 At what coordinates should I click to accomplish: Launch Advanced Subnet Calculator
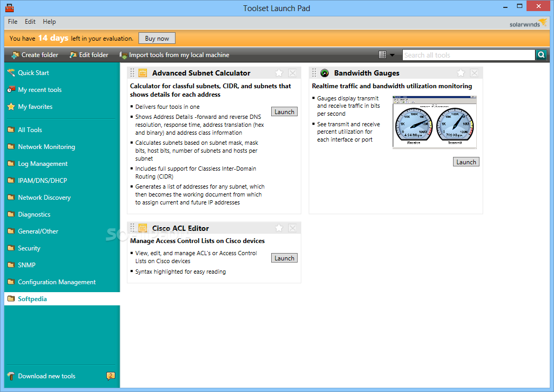(284, 111)
